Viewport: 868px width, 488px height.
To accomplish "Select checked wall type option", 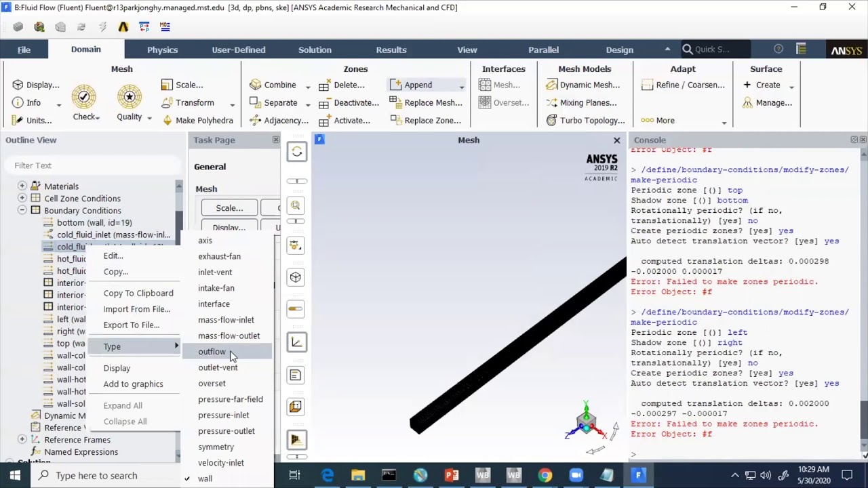I will point(205,479).
